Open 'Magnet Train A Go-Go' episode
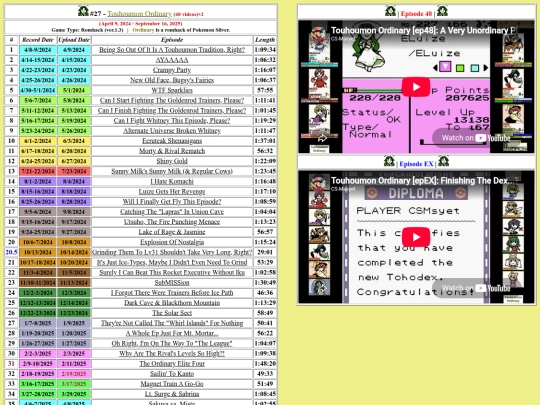 tap(172, 384)
